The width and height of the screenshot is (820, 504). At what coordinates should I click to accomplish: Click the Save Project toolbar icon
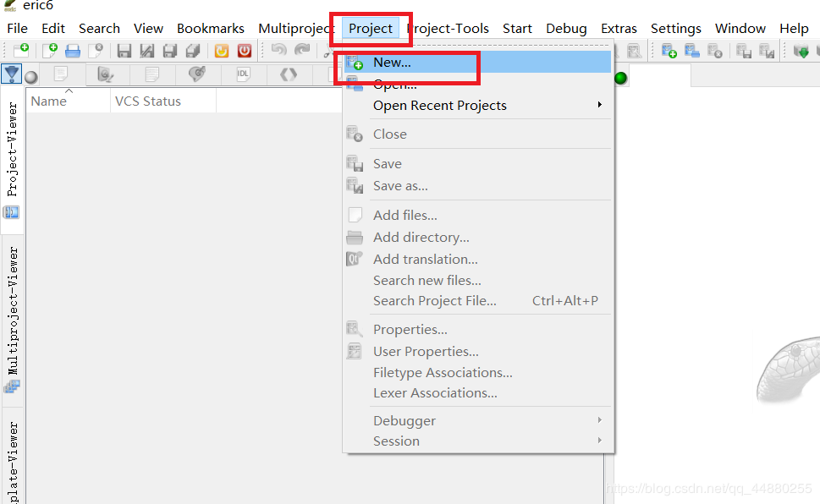[x=744, y=51]
